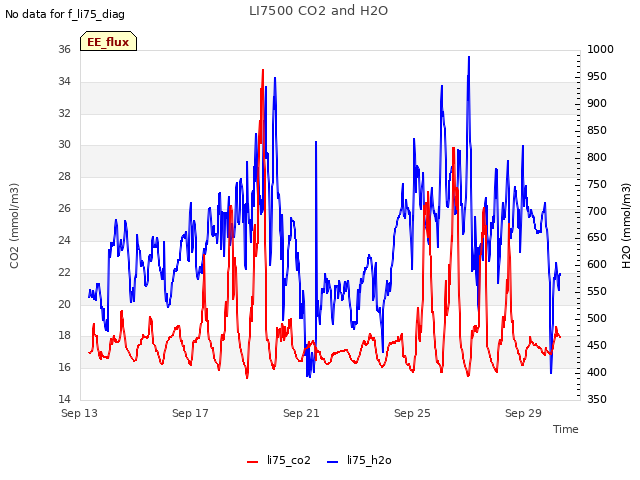
Task: Click the Sep 21 x-axis tick label
Action: [x=301, y=413]
